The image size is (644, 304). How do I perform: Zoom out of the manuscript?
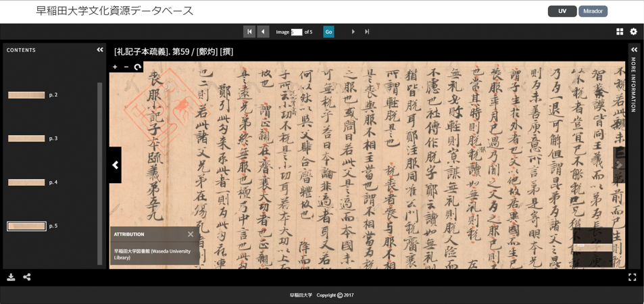click(x=126, y=67)
